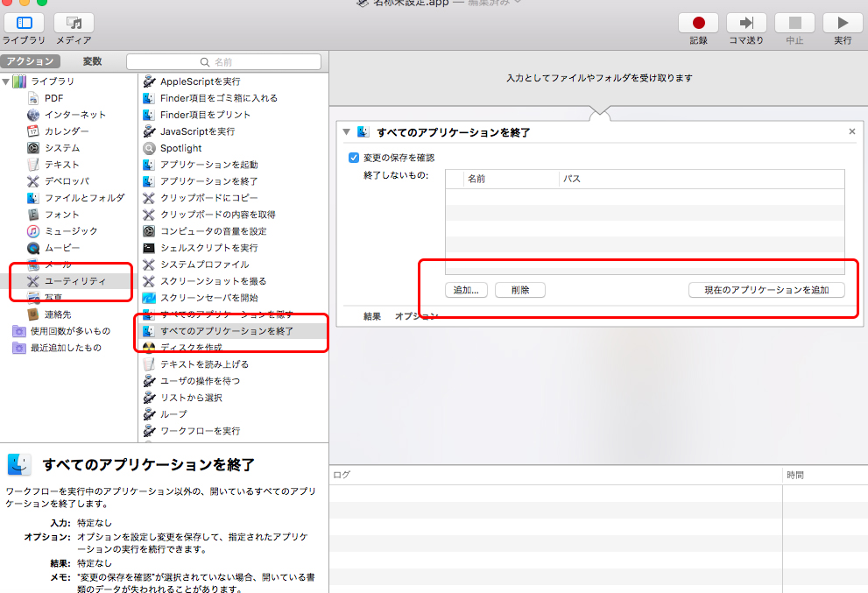Viewport: 868px width, 593px height.
Task: Choose the スクリーンショットを撮る action
Action: (213, 281)
